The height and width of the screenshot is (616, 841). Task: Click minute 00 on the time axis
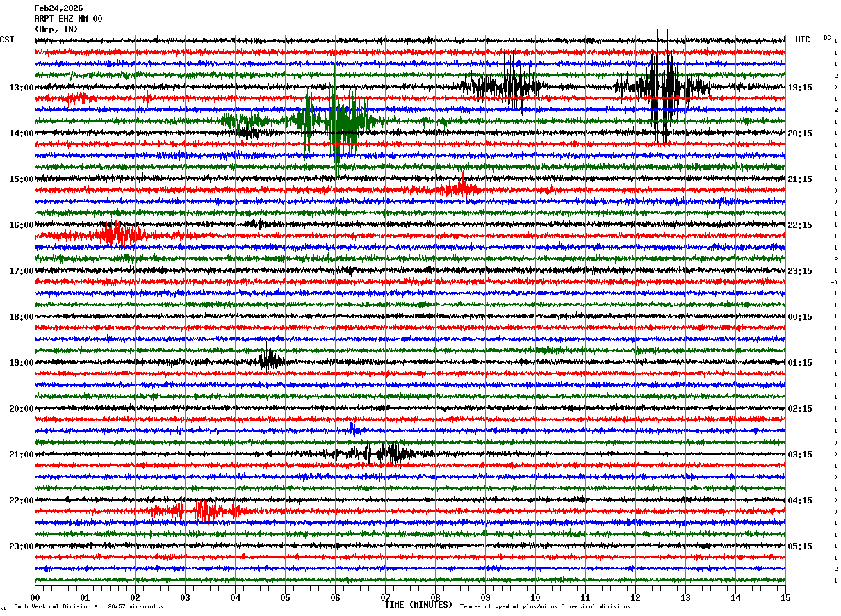click(35, 597)
